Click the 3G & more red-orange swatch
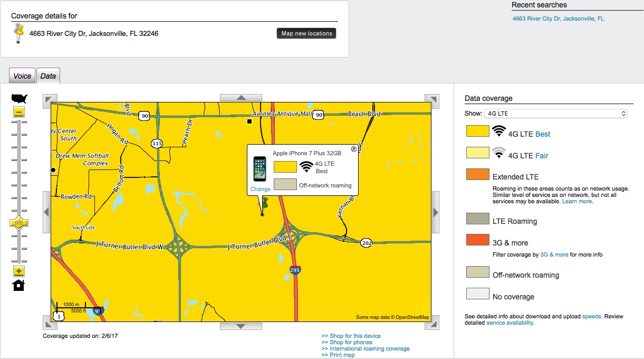The height and width of the screenshot is (359, 644). click(x=477, y=240)
